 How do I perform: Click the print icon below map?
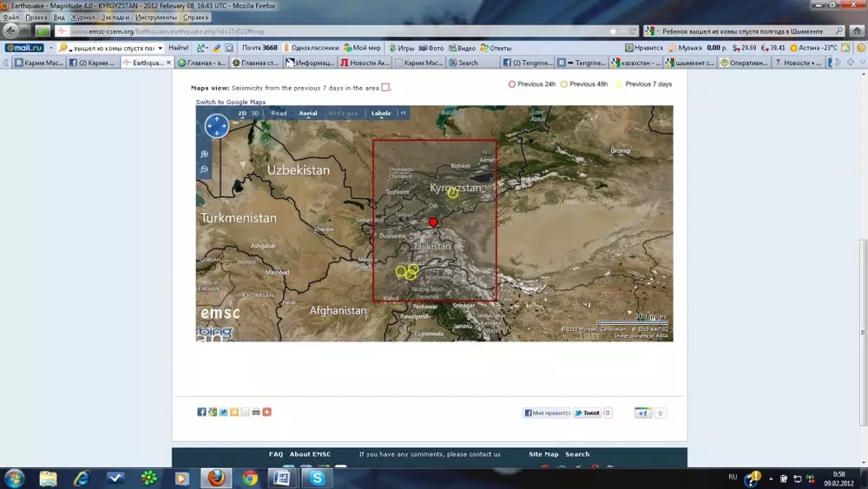256,412
